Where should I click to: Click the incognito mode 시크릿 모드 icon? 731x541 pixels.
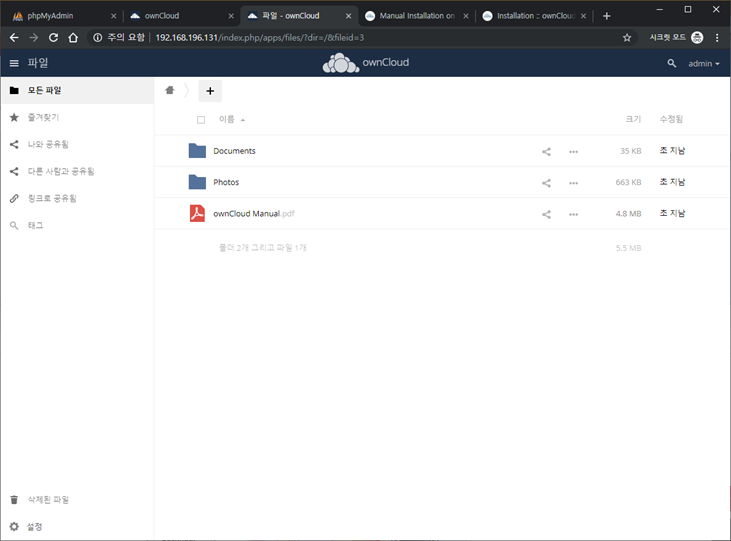pyautogui.click(x=697, y=37)
